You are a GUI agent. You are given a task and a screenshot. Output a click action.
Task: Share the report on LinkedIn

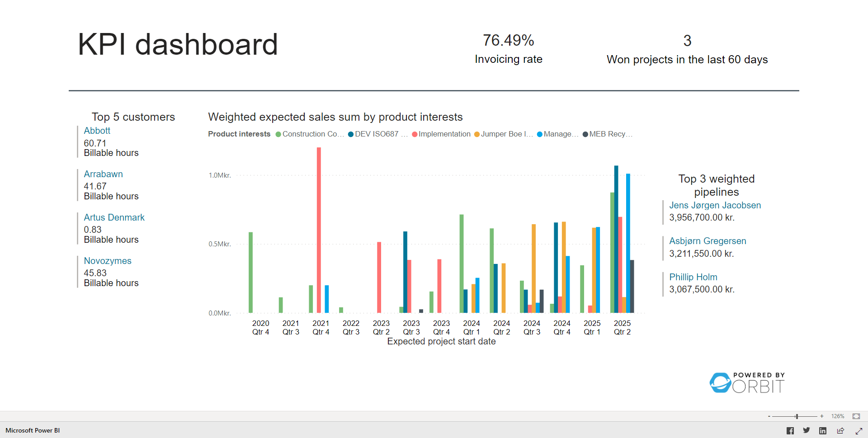pos(823,430)
